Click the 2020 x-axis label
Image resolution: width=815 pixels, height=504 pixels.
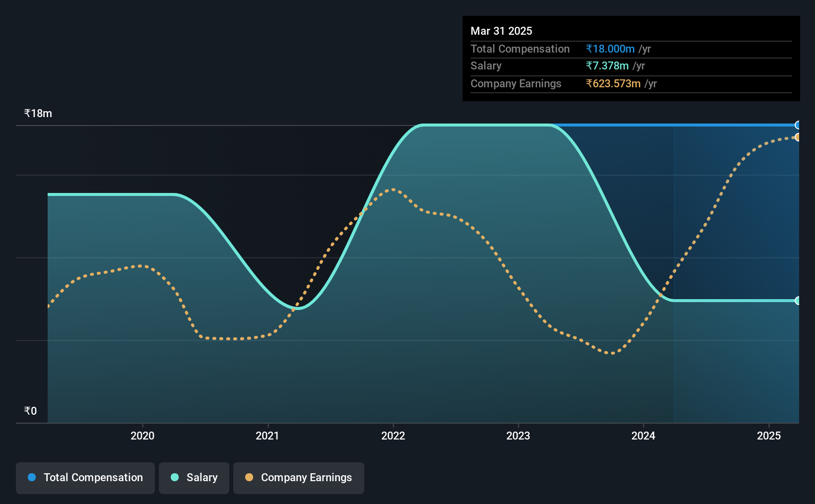tap(142, 436)
